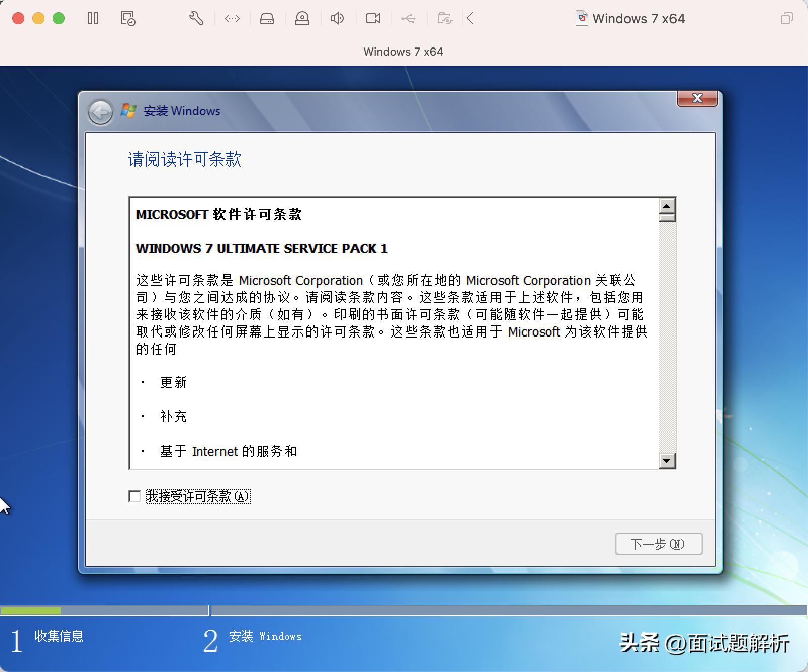
Task: Go back in Windows setup wizard
Action: click(x=100, y=112)
